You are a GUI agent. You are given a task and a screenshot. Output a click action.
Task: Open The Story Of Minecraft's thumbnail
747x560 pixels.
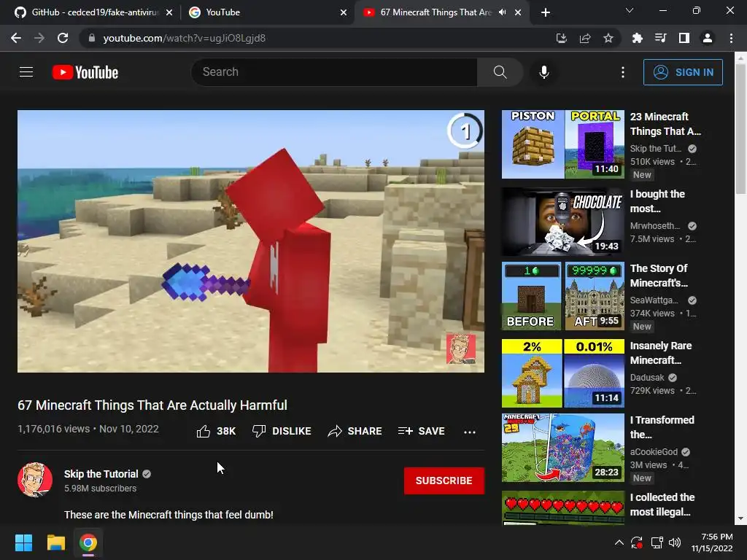tap(562, 296)
